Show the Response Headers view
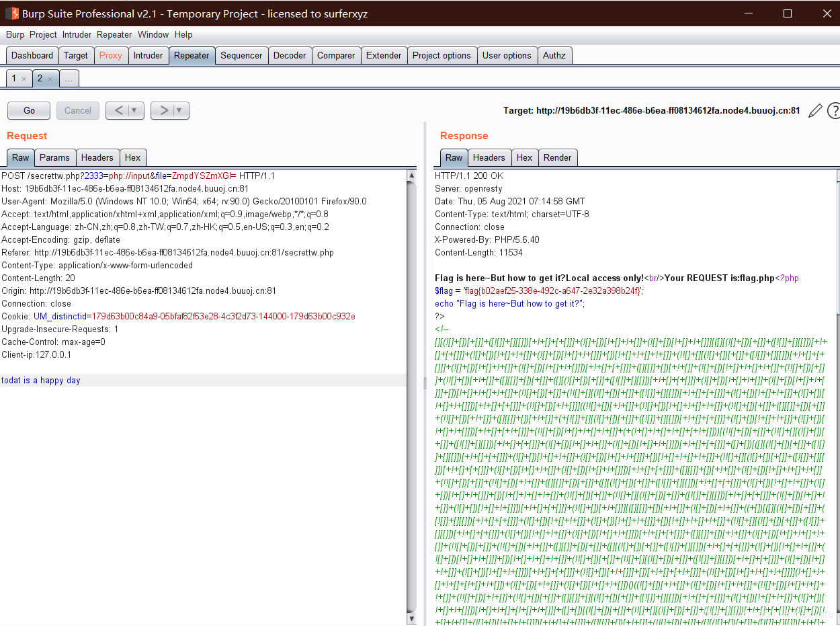 (x=489, y=157)
